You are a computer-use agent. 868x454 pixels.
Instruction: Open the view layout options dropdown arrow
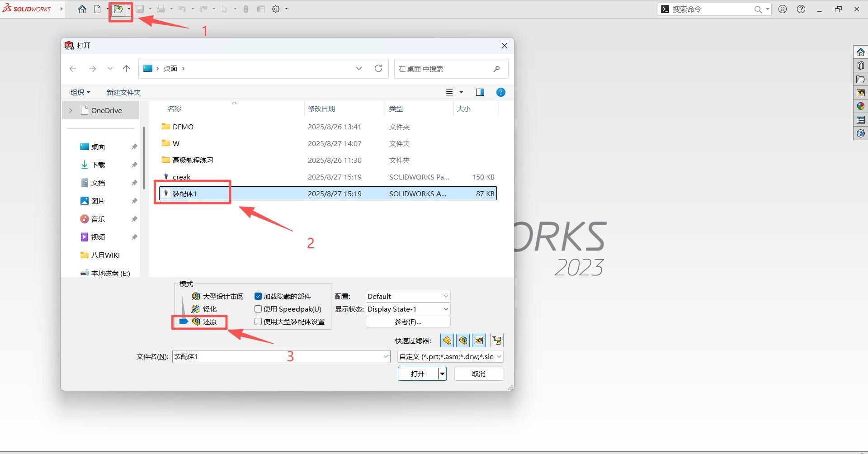[461, 92]
